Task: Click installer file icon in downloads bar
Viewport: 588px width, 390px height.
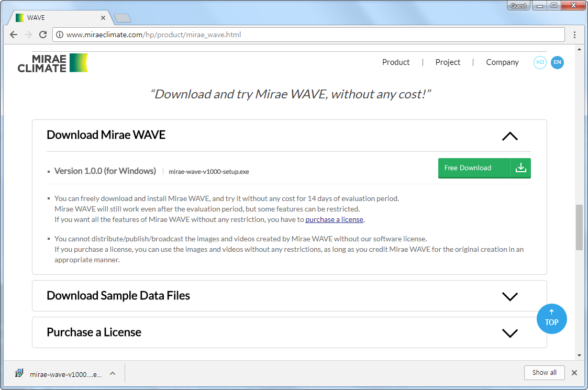Action: pyautogui.click(x=19, y=373)
